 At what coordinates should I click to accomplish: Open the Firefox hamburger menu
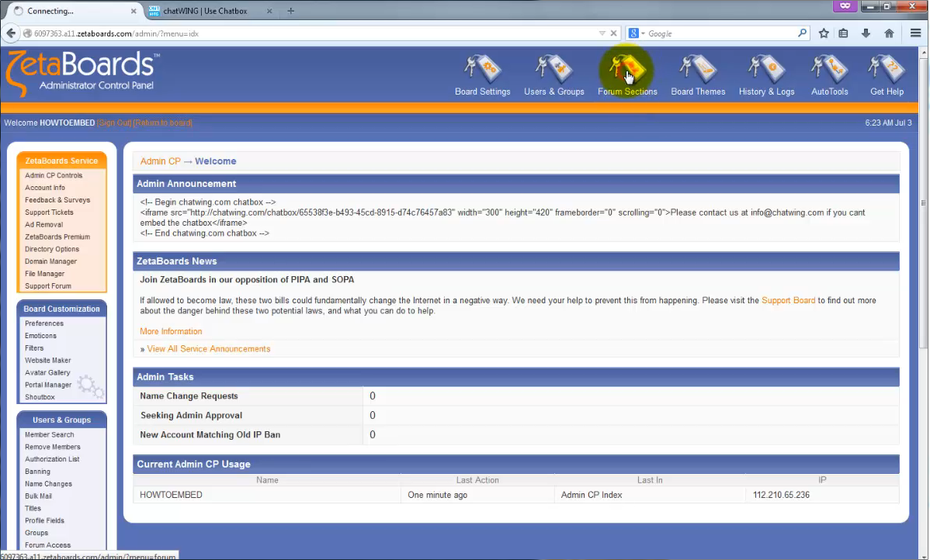pos(915,33)
